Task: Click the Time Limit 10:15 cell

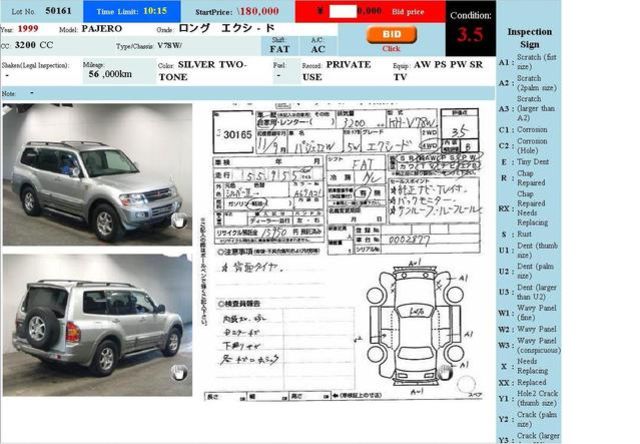Action: point(132,11)
